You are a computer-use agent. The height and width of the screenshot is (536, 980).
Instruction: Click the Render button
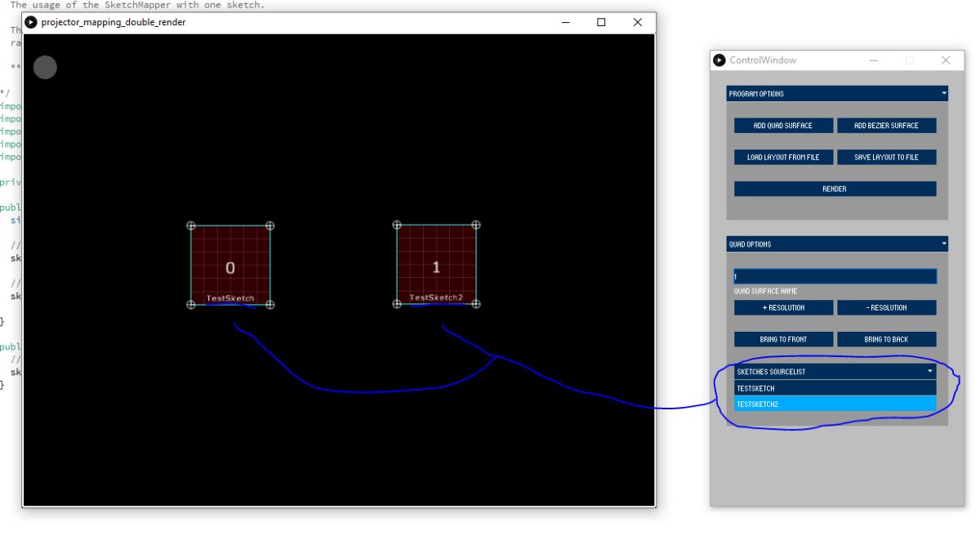click(835, 189)
